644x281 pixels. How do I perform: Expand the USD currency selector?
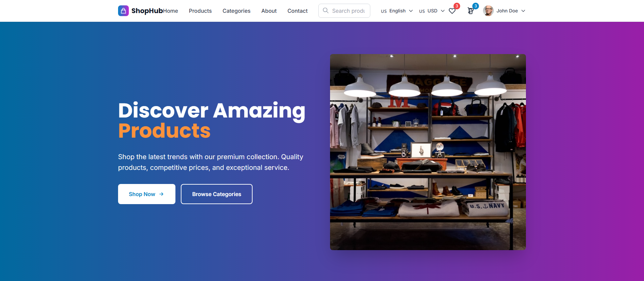tap(432, 11)
